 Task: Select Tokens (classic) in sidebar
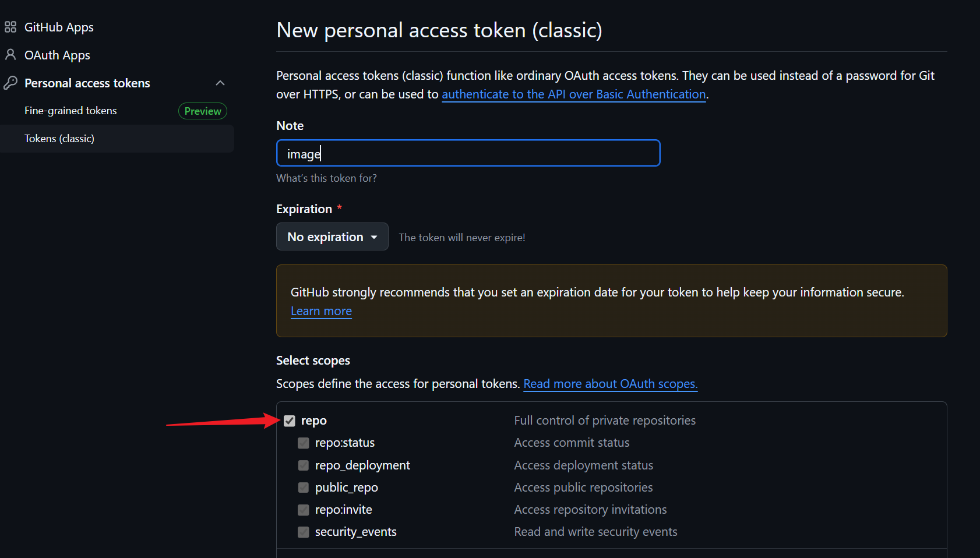coord(59,139)
